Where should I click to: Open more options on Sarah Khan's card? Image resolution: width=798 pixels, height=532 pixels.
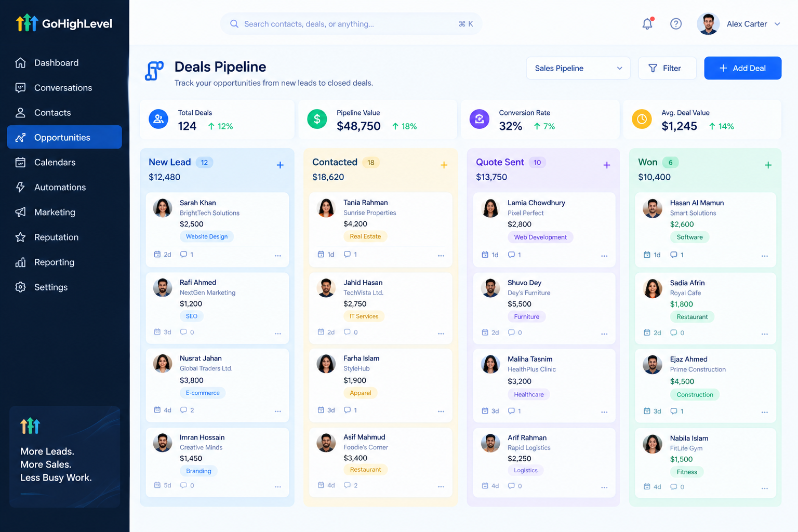278,256
